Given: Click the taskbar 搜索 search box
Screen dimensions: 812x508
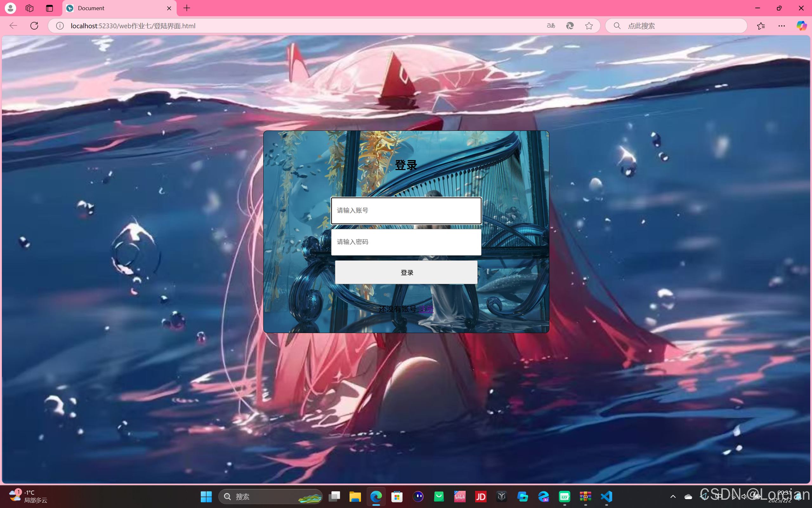Looking at the screenshot, I should point(271,497).
